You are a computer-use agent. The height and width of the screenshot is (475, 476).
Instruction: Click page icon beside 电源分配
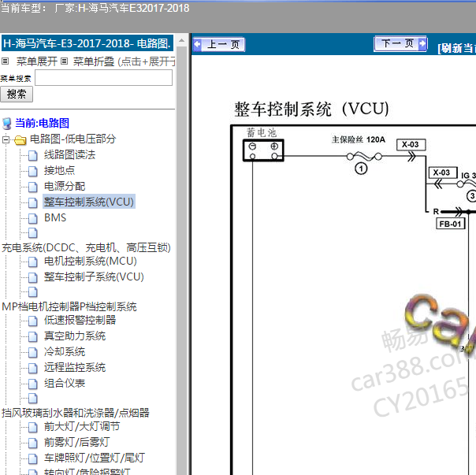[x=33, y=187]
